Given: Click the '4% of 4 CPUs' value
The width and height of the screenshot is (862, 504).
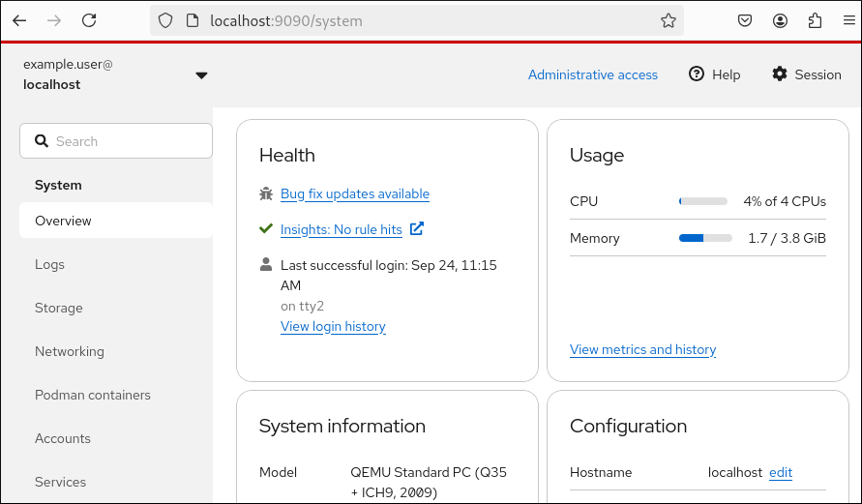Looking at the screenshot, I should [x=785, y=201].
